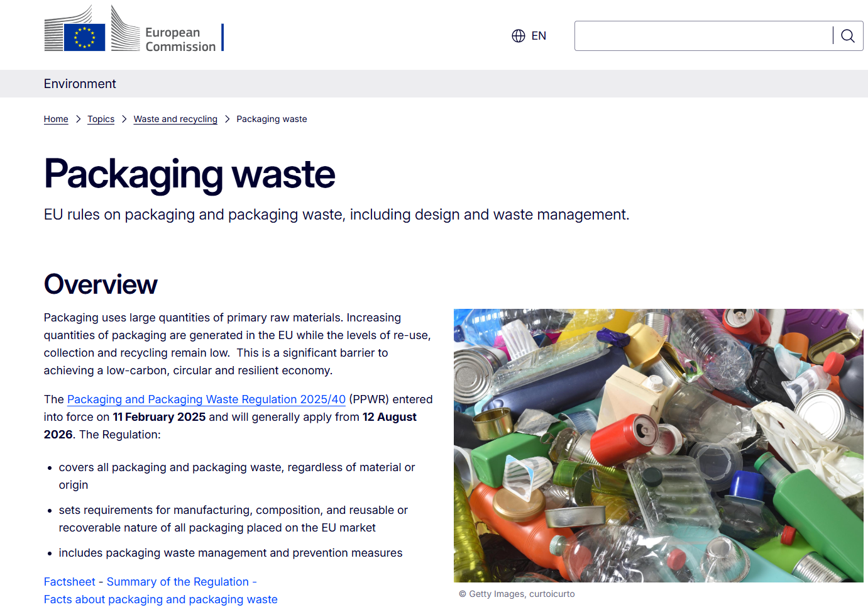Click the '12 August 2026' bold date
The height and width of the screenshot is (607, 868).
tap(230, 426)
